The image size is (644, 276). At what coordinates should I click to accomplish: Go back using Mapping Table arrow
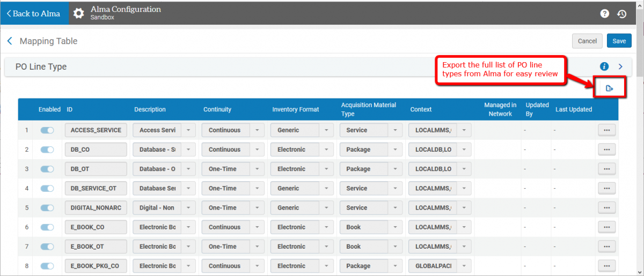coord(10,41)
